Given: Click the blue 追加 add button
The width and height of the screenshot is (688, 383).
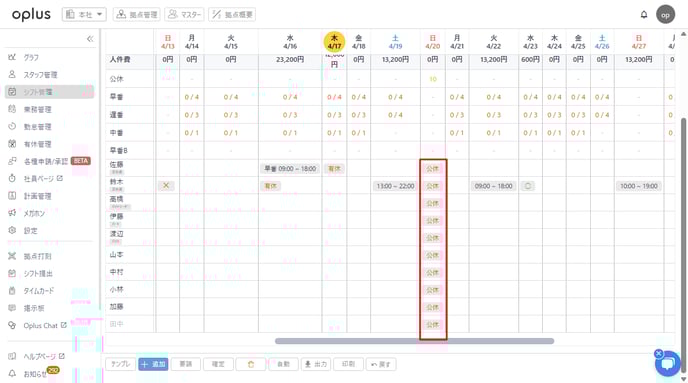Looking at the screenshot, I should [x=153, y=364].
